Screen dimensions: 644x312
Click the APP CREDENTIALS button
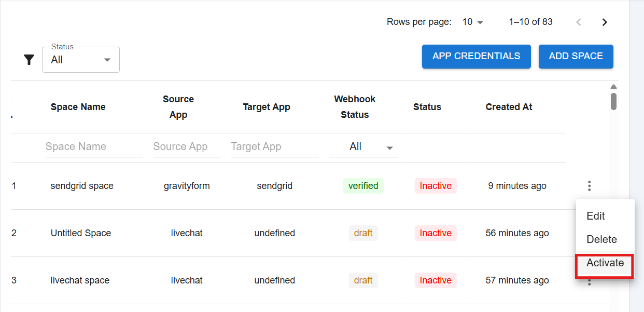(476, 56)
